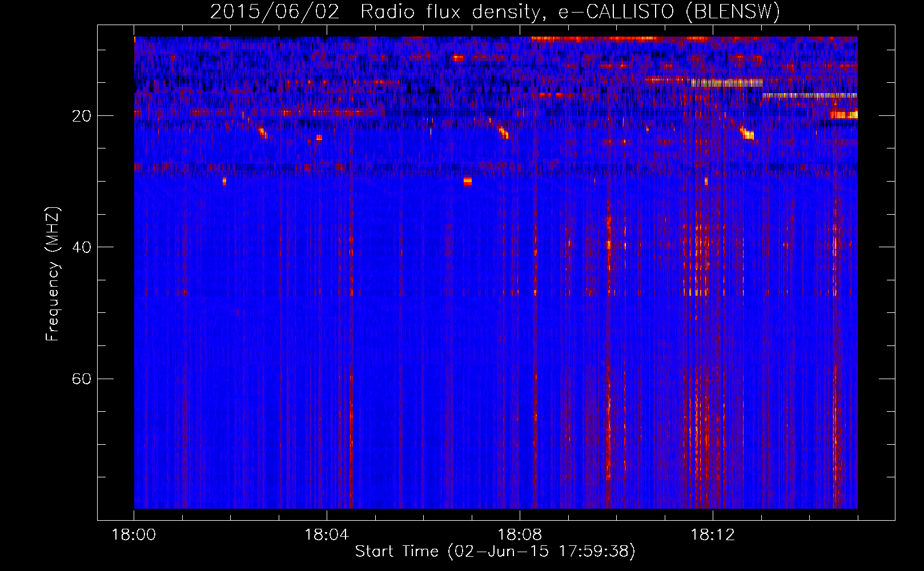924x571 pixels.
Task: Click the '60' frequency tick label
Action: click(x=82, y=379)
